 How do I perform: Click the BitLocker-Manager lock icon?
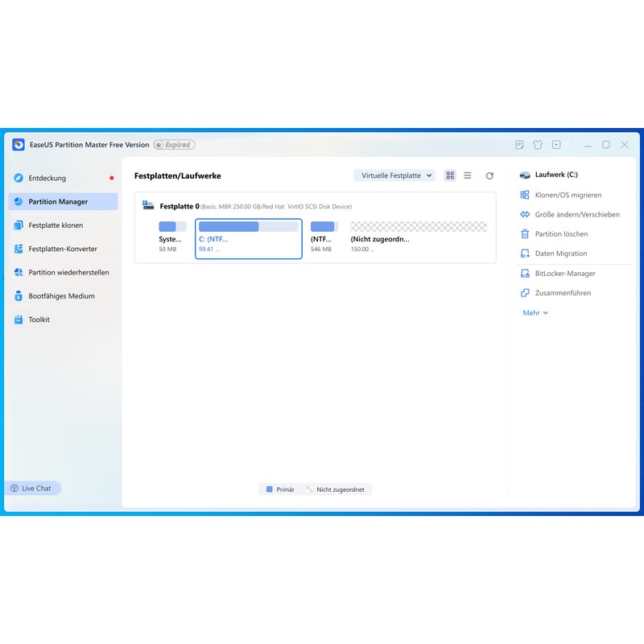coord(525,274)
